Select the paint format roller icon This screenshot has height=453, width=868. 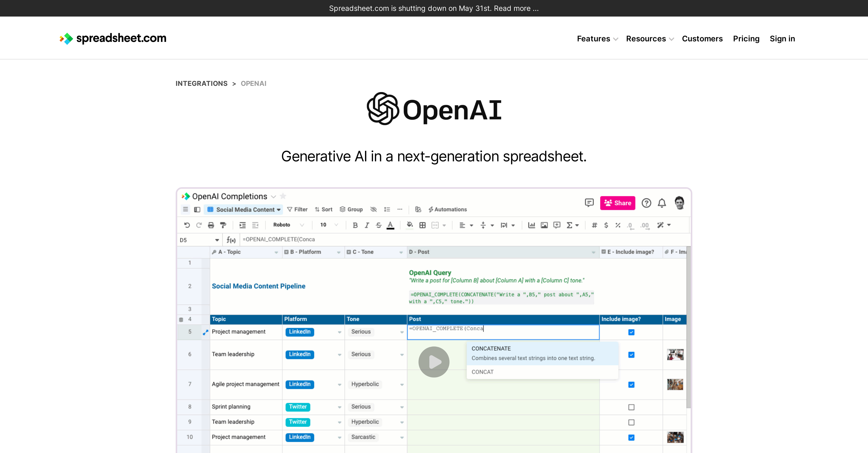223,225
